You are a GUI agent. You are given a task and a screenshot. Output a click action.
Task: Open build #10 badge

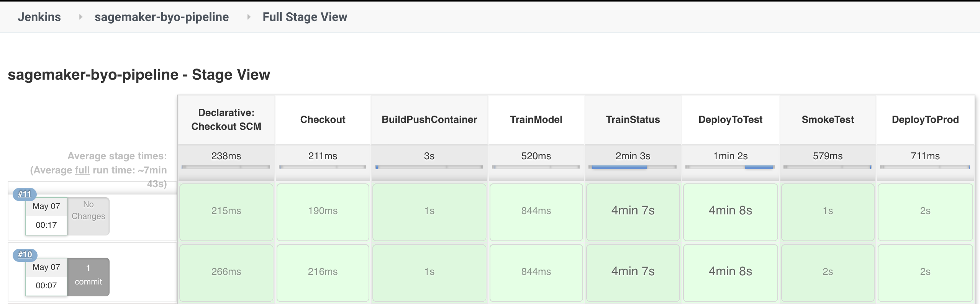25,255
